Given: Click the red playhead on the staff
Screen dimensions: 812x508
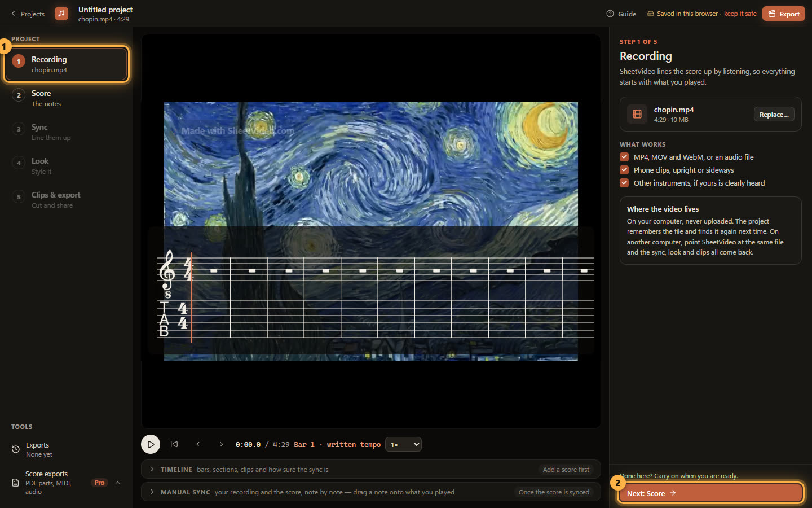Looking at the screenshot, I should (x=191, y=297).
